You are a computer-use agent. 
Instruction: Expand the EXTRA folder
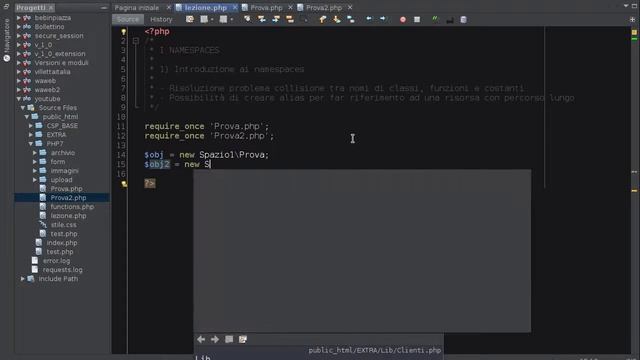click(31, 135)
